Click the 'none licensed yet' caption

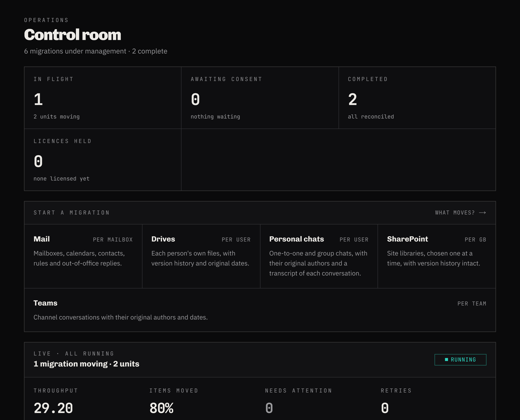[61, 178]
